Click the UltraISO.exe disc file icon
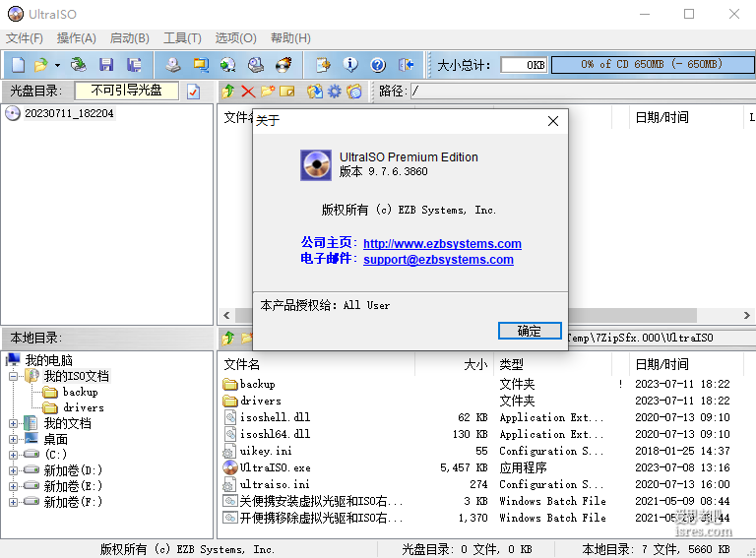756x558 pixels. click(230, 467)
